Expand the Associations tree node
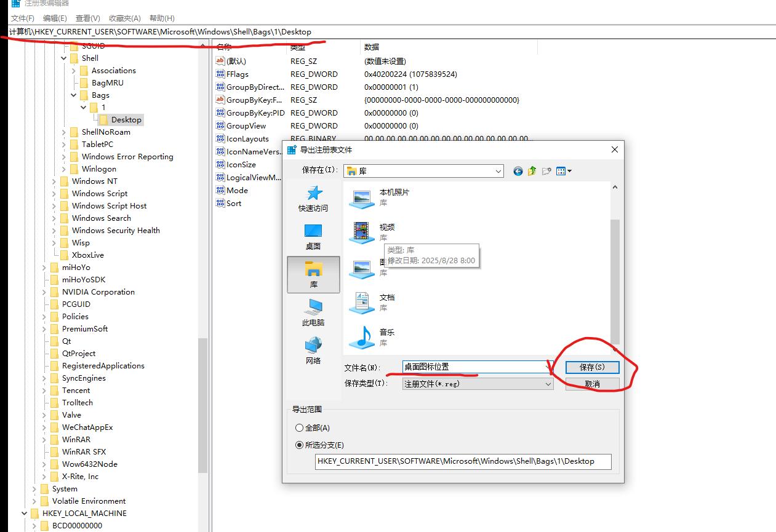Image resolution: width=776 pixels, height=532 pixels. (74, 71)
